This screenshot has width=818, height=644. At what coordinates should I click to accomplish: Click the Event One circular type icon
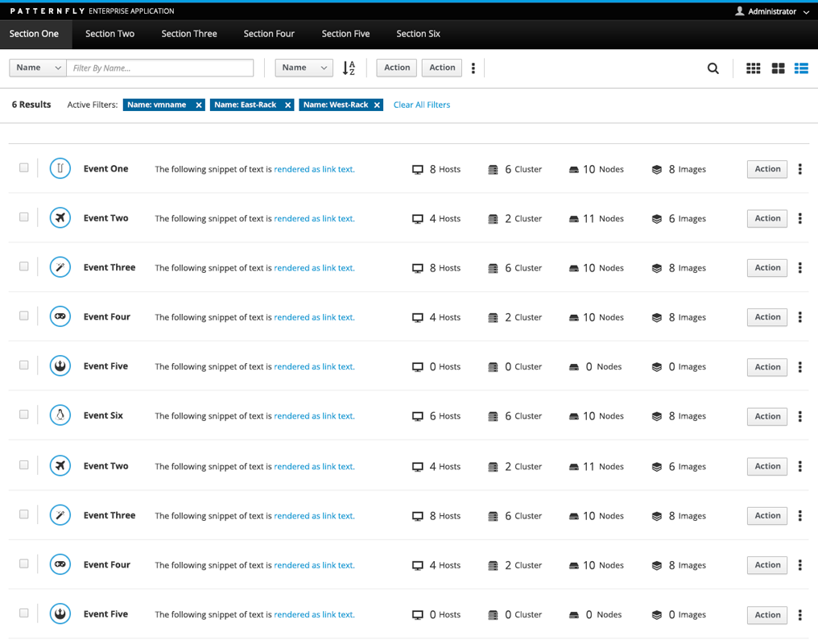pos(60,168)
